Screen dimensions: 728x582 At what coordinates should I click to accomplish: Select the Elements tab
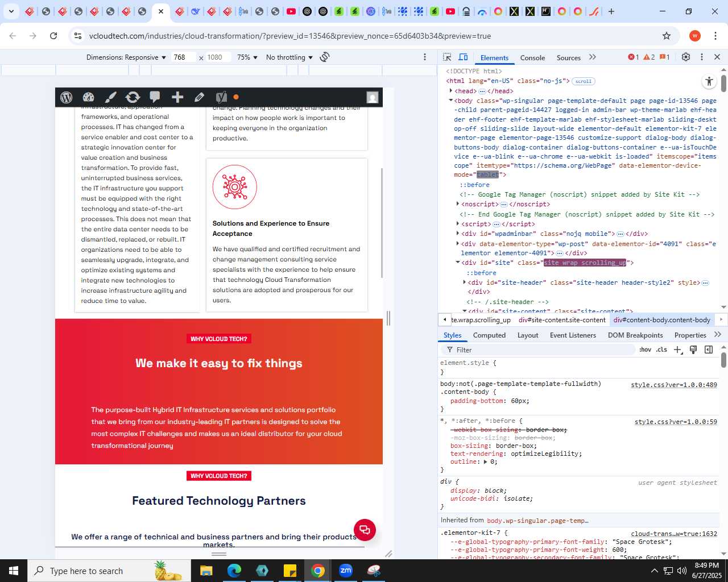point(494,57)
